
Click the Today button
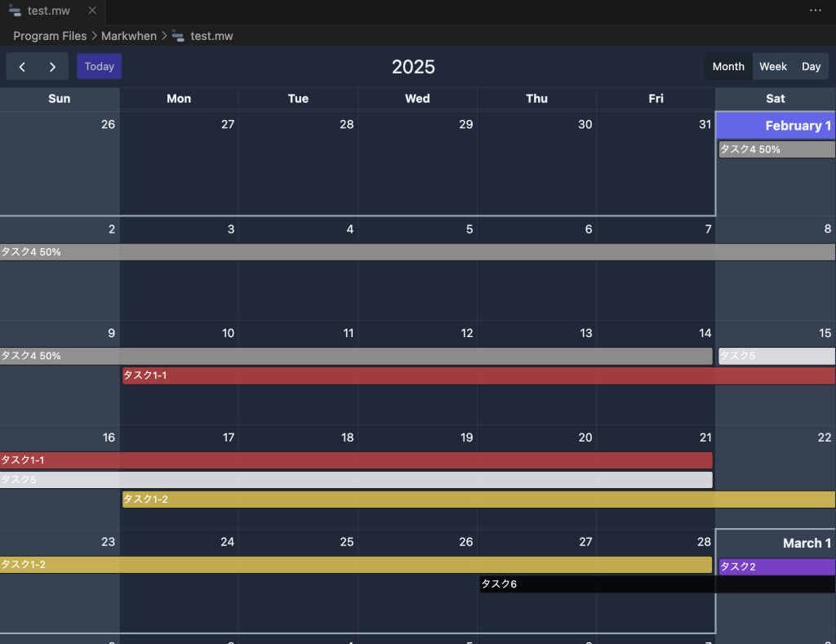[x=100, y=67]
